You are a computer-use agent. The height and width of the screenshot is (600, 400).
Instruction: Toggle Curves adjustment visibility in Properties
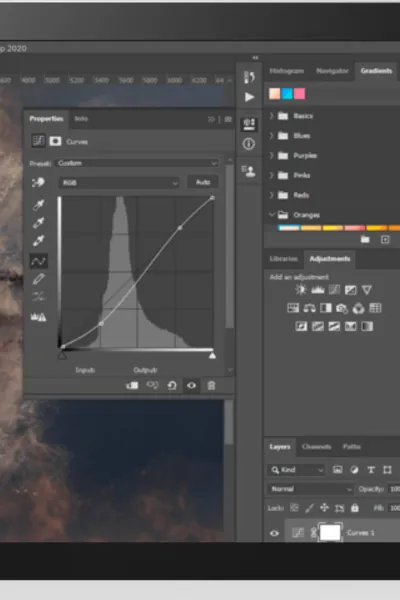[x=191, y=385]
